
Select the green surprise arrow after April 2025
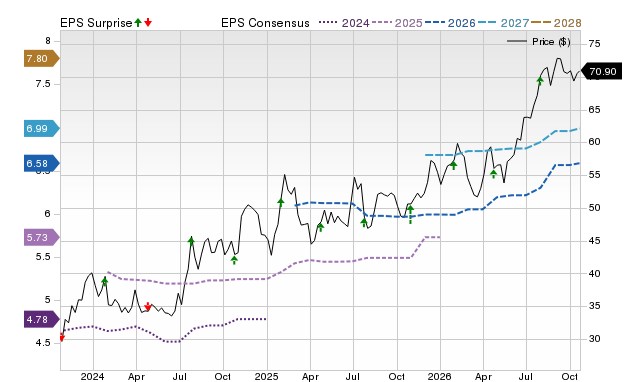320,227
